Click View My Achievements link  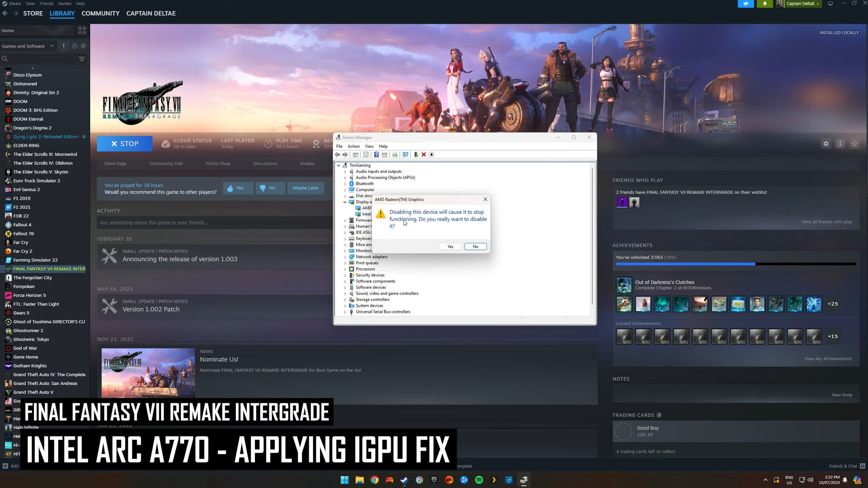[828, 359]
